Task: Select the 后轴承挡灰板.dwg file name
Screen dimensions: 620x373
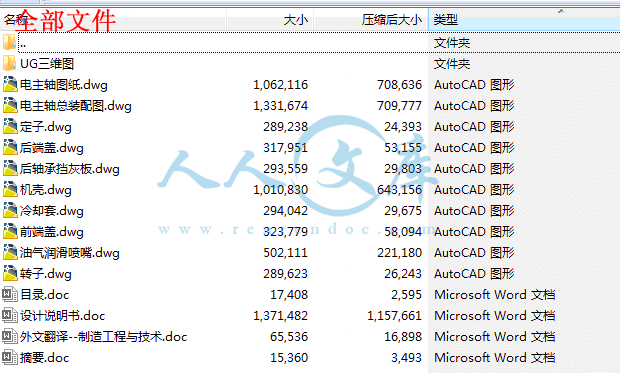Action: point(70,169)
